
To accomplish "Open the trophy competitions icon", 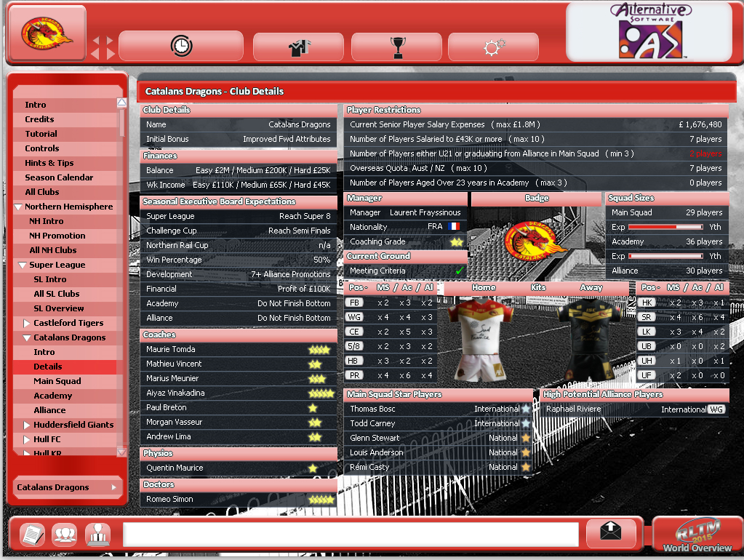I will pos(396,45).
